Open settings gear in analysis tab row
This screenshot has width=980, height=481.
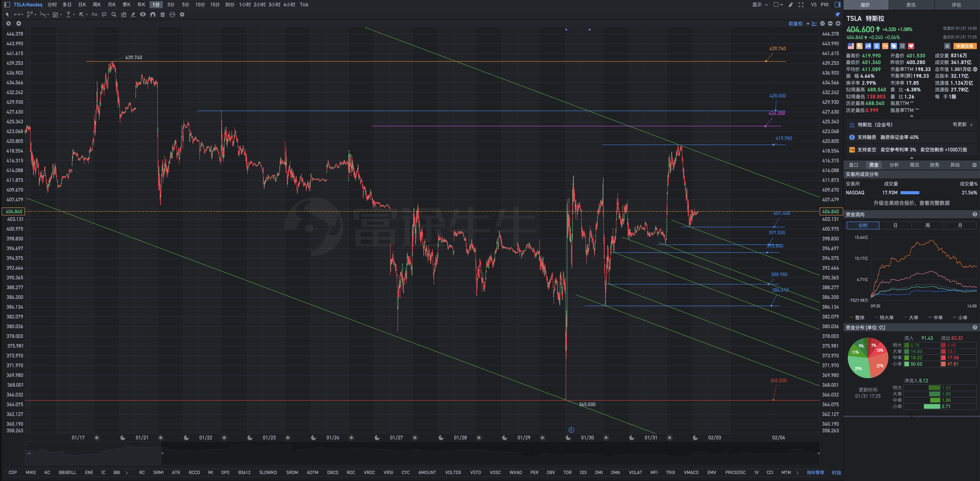pos(974,165)
